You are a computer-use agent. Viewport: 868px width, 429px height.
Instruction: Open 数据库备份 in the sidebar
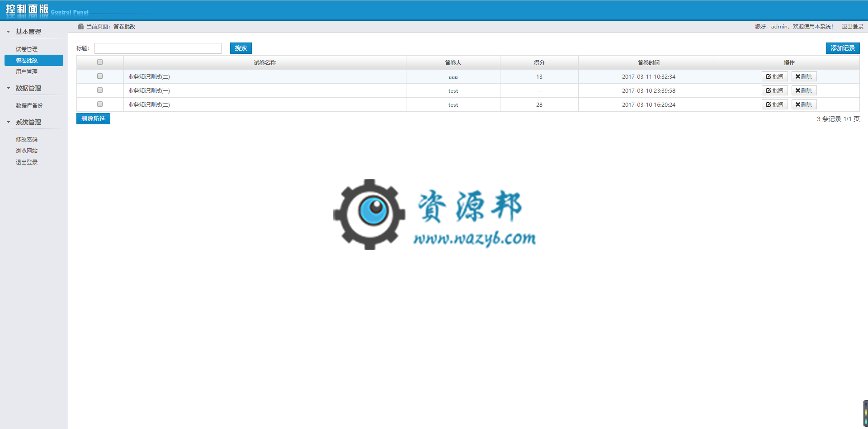[29, 106]
